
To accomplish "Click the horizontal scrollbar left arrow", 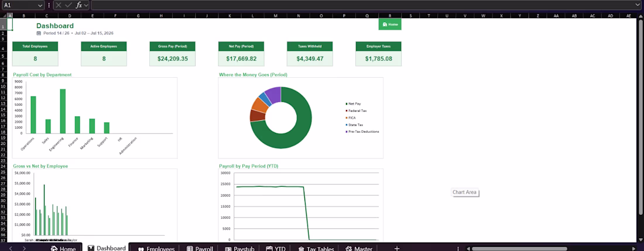I will click(467, 248).
